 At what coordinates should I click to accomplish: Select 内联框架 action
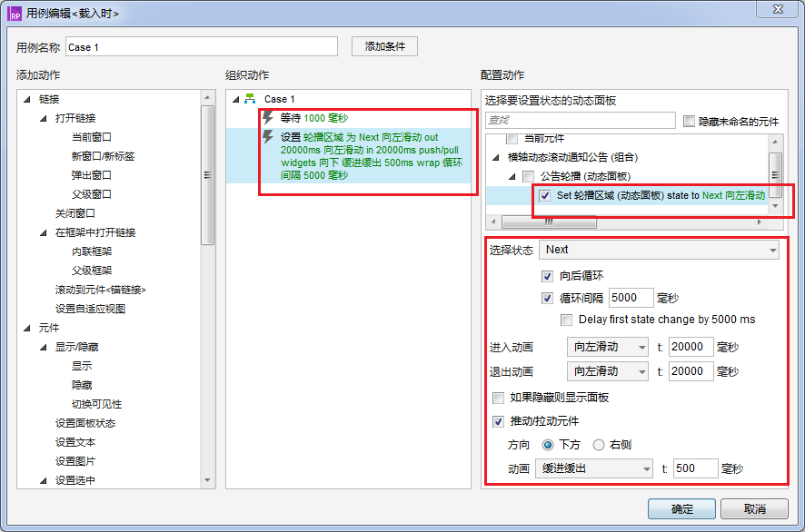[x=92, y=251]
